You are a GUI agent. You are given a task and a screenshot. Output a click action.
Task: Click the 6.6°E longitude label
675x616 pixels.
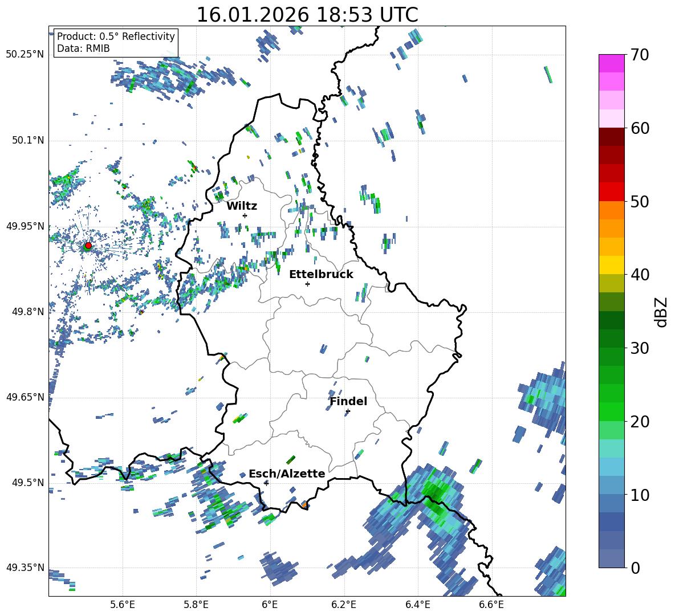[x=491, y=605]
